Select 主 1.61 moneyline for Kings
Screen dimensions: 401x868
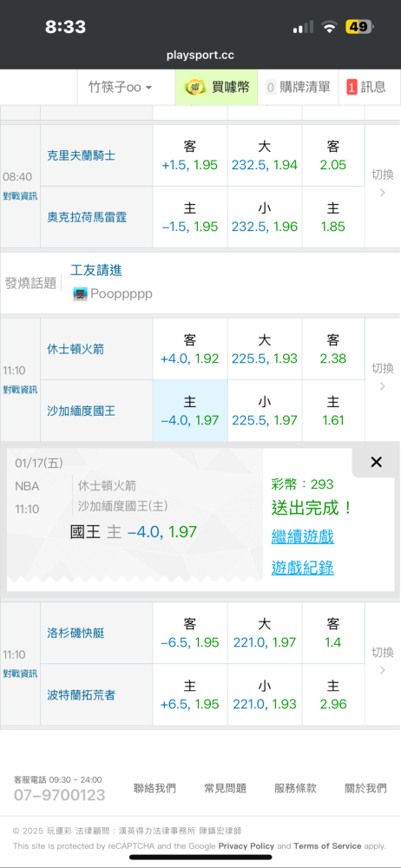click(333, 411)
